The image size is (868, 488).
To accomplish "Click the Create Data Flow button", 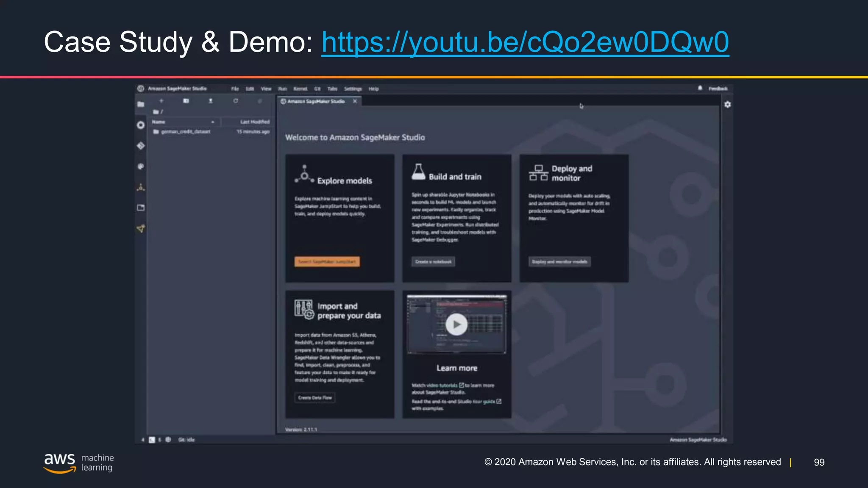I will tap(315, 398).
